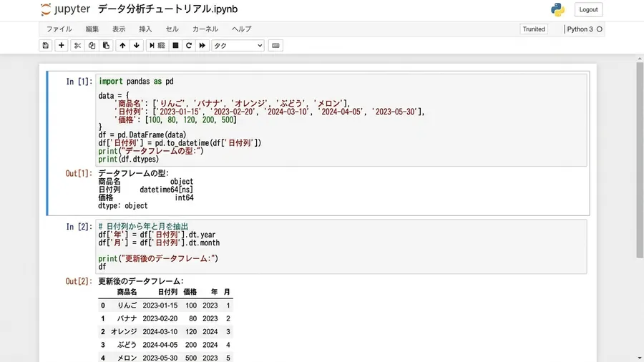This screenshot has width=644, height=362.
Task: Click Python 3 kernel name
Action: click(580, 29)
